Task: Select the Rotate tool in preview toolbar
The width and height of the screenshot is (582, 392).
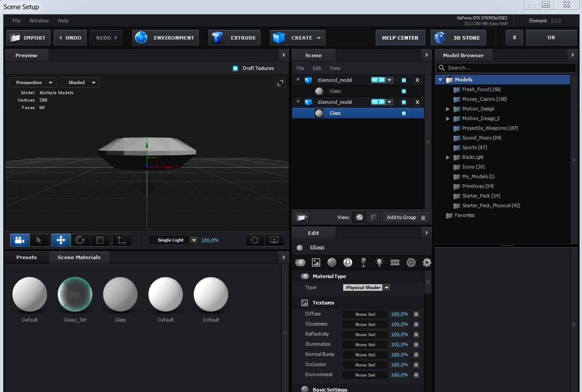Action: click(80, 240)
